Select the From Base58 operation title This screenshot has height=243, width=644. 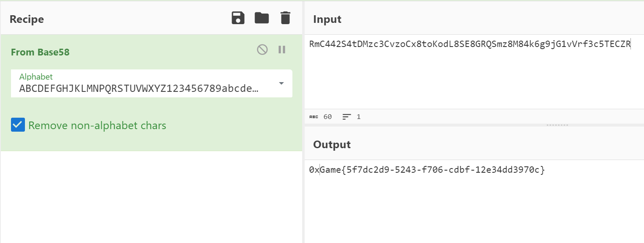(x=40, y=52)
